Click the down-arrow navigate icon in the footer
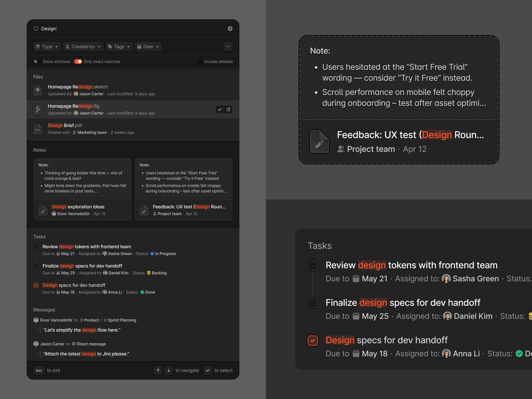Screen dimensions: 532x399 point(169,370)
